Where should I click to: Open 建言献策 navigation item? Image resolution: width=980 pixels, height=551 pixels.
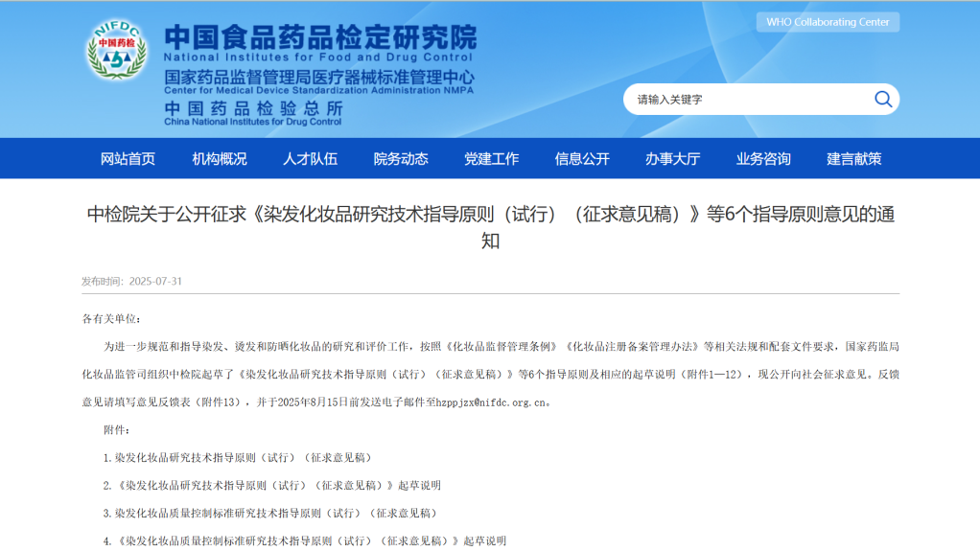(x=853, y=159)
